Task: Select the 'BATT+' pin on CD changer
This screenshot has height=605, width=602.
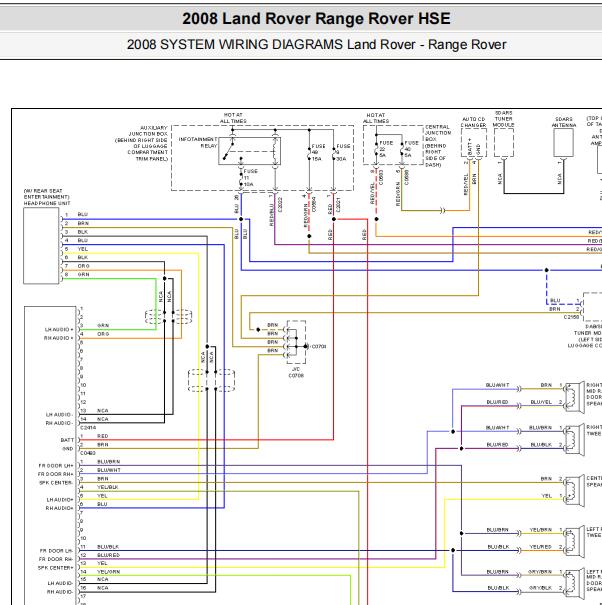Action: pyautogui.click(x=470, y=147)
